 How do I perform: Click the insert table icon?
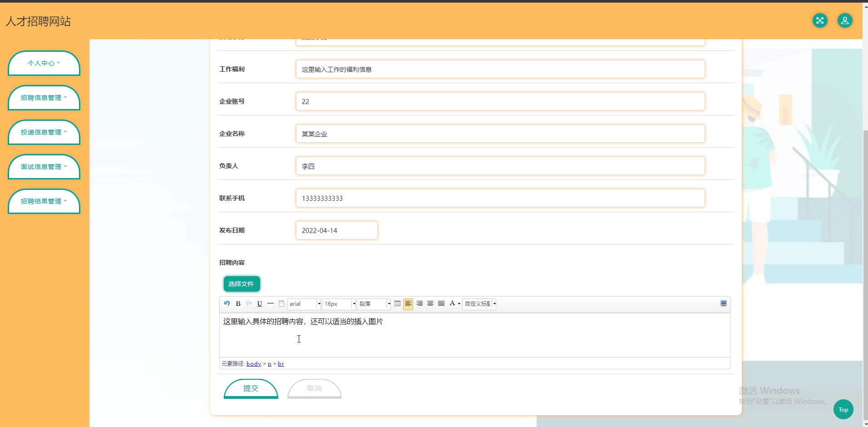click(397, 303)
